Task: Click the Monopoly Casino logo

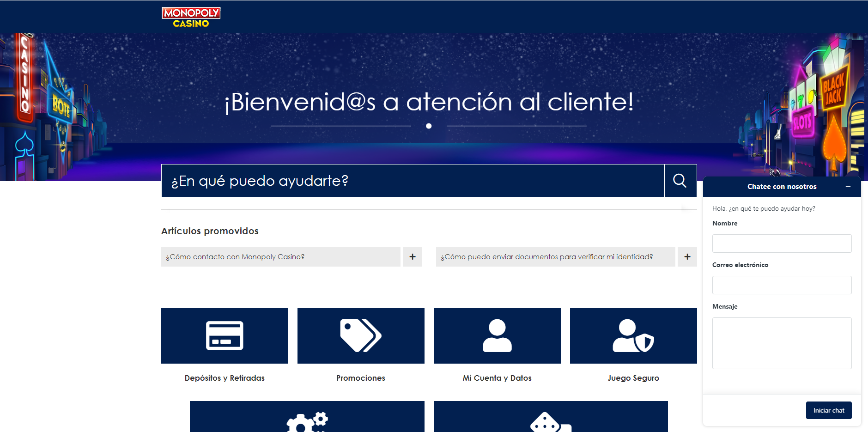Action: click(x=191, y=18)
